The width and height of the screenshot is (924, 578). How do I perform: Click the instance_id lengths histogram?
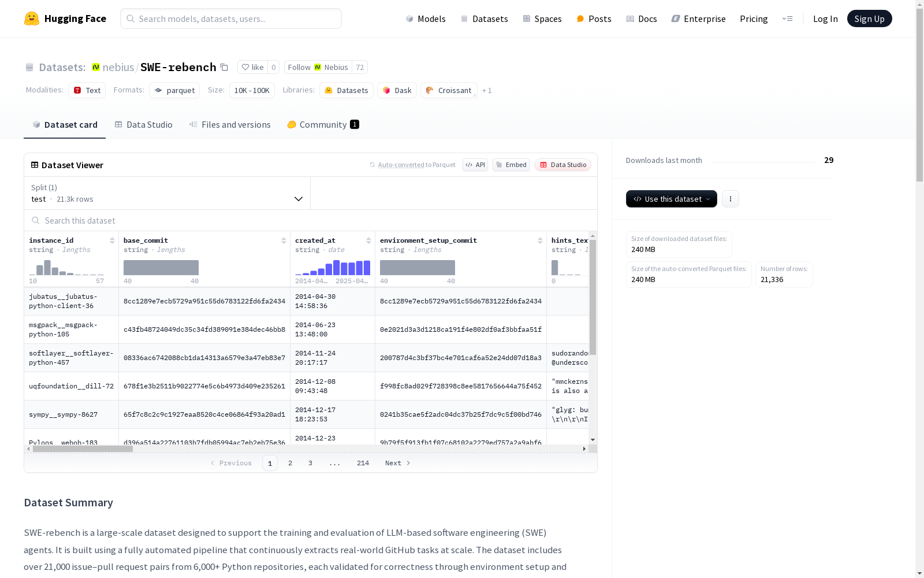pos(66,267)
